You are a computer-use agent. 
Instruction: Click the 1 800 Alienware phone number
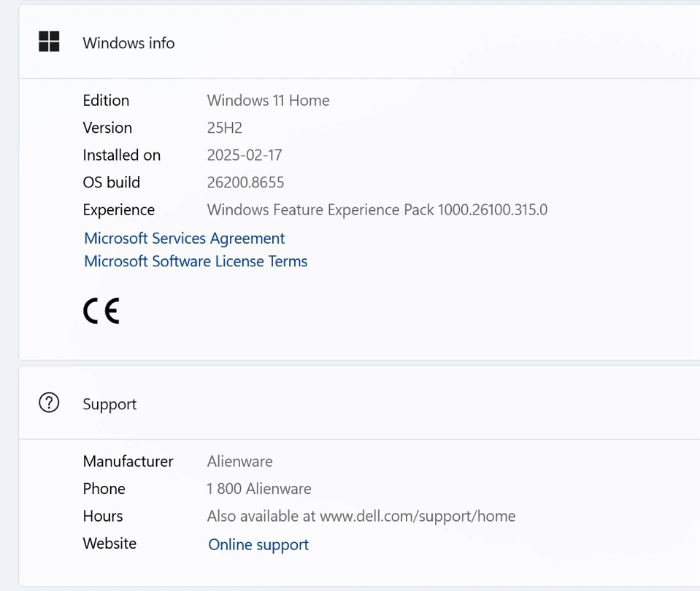coord(259,489)
